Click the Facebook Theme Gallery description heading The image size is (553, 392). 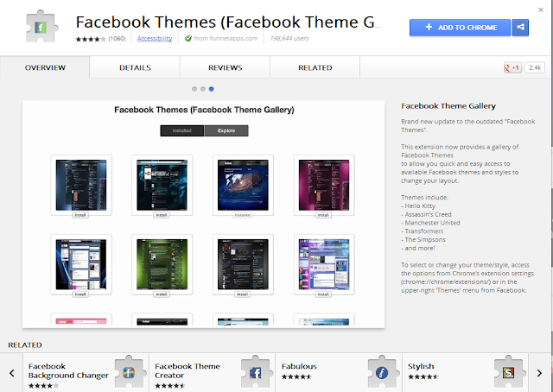tap(448, 106)
